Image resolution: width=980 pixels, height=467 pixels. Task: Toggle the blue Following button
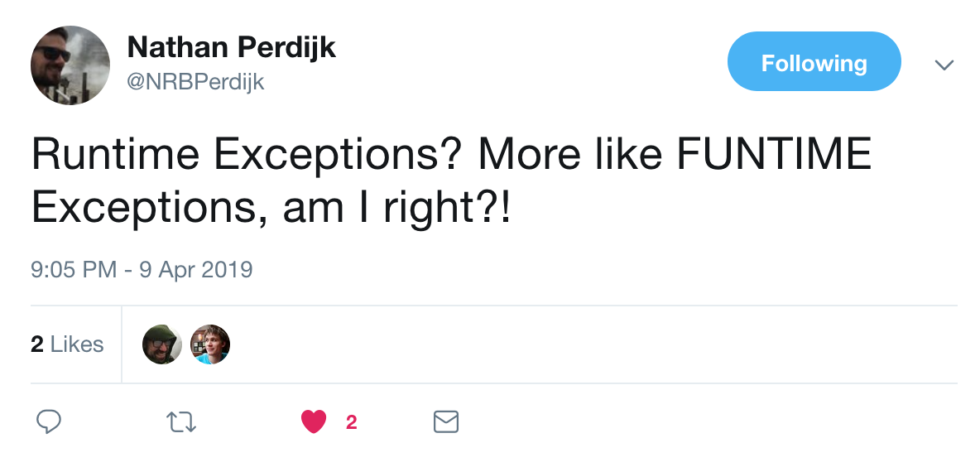[x=814, y=62]
